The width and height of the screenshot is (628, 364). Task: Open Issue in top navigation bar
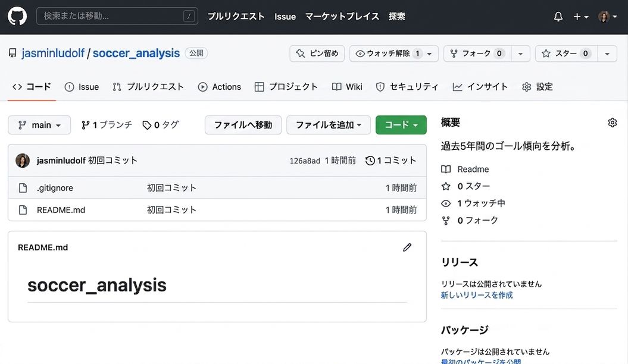285,17
